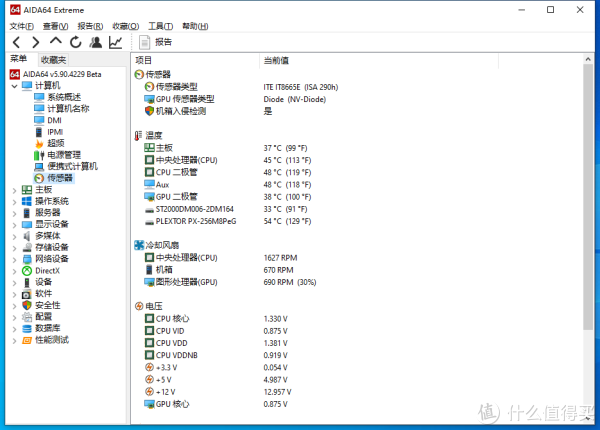
Task: Click the 设备 icon in tree
Action: coord(27,282)
